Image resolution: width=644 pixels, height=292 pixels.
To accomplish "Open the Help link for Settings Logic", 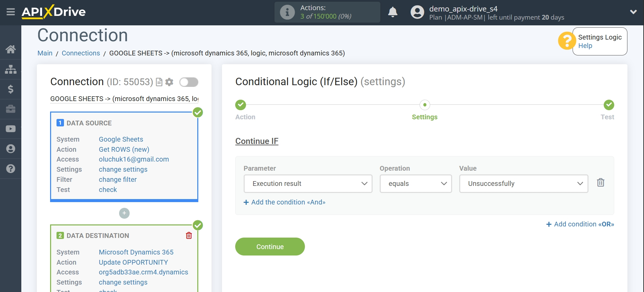I will pos(585,46).
